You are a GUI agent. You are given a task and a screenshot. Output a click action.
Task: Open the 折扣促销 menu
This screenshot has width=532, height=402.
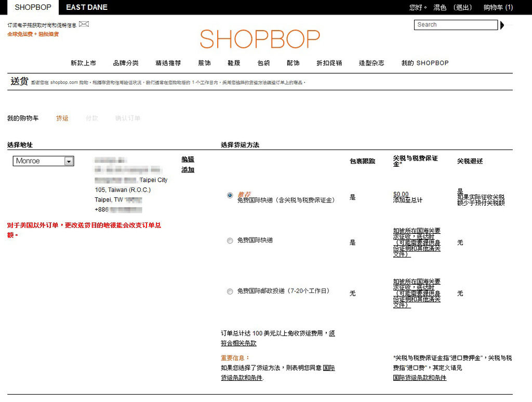[x=329, y=63]
